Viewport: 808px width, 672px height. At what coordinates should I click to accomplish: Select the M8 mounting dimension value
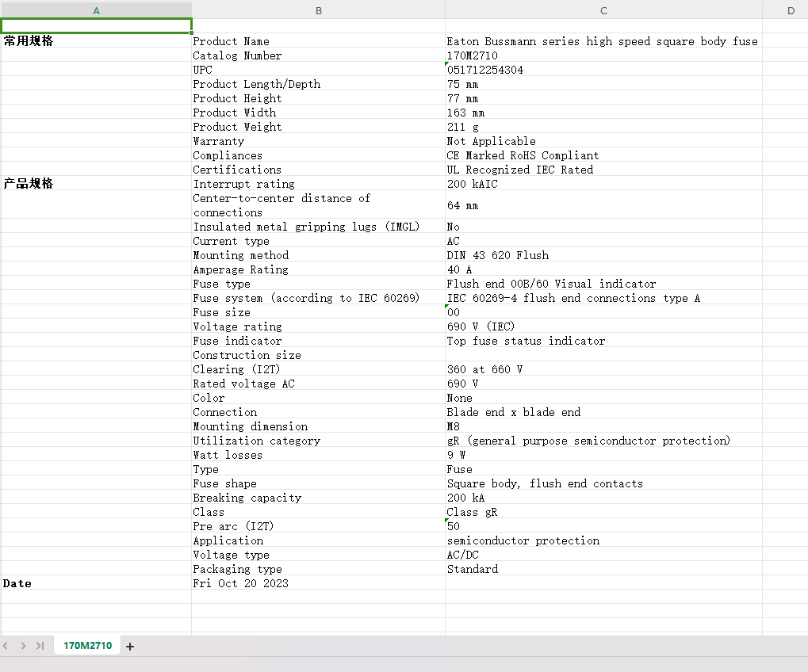tap(603, 426)
